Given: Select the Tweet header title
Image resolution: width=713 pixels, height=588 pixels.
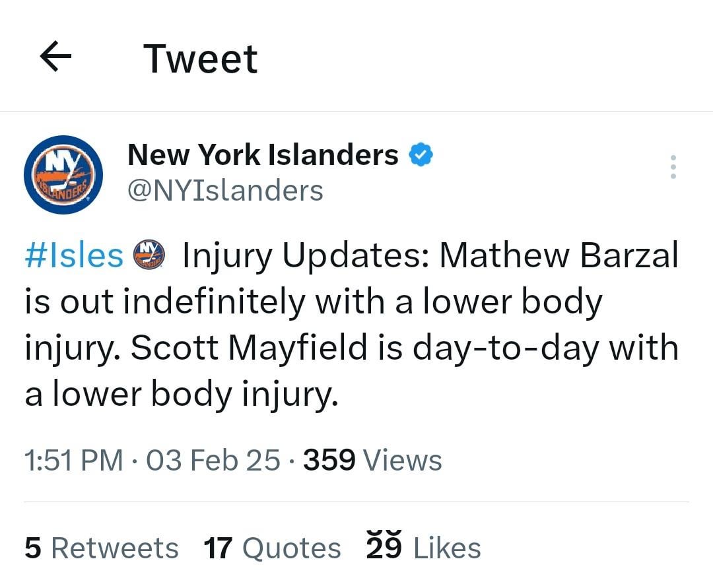Looking at the screenshot, I should click(x=200, y=57).
